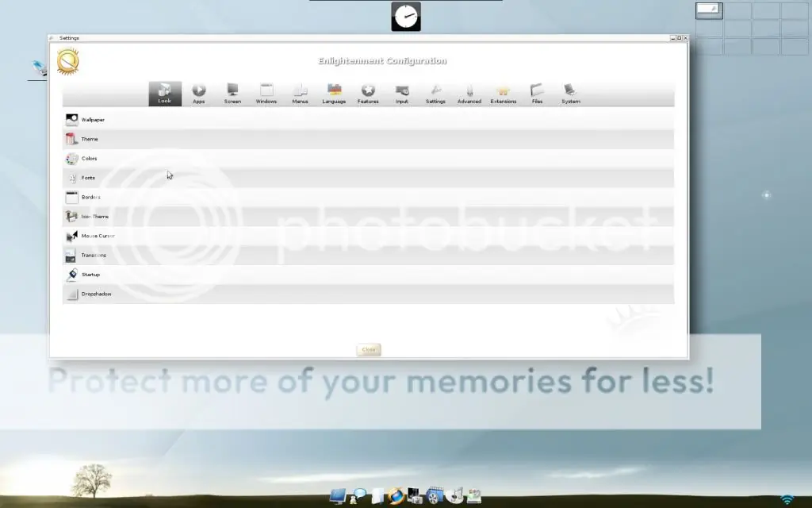The width and height of the screenshot is (812, 508).
Task: Open the Apps category
Action: click(x=199, y=94)
